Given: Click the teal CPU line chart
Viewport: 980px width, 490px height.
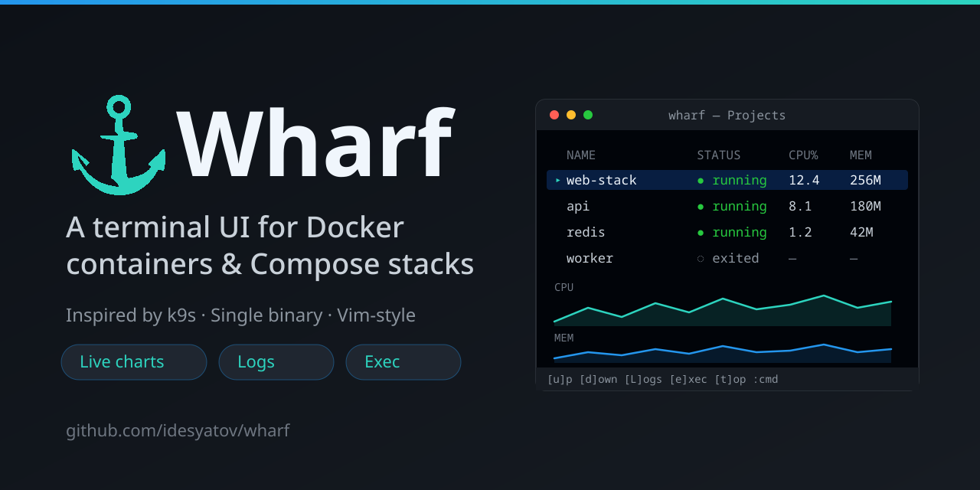Looking at the screenshot, I should click(x=723, y=311).
